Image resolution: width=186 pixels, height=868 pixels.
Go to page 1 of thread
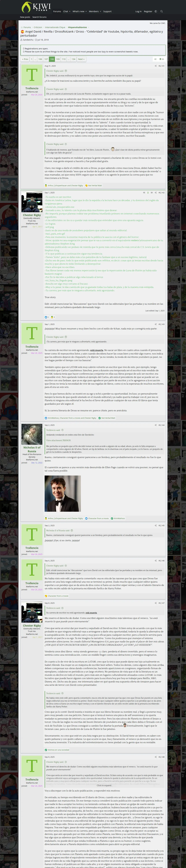click(x=32, y=59)
